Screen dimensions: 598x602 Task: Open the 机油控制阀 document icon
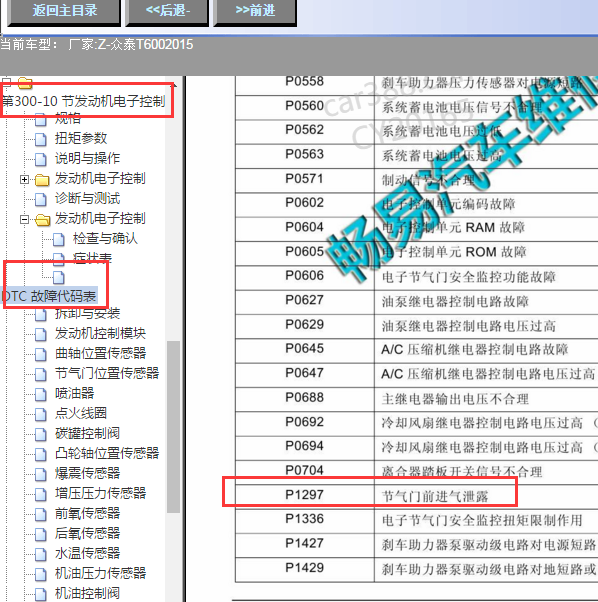(x=41, y=594)
